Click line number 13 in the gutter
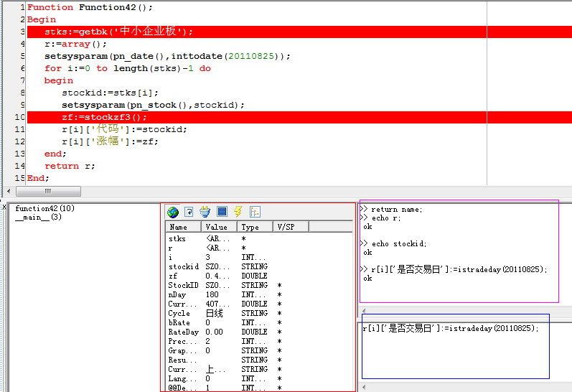This screenshot has height=392, width=572. [19, 154]
